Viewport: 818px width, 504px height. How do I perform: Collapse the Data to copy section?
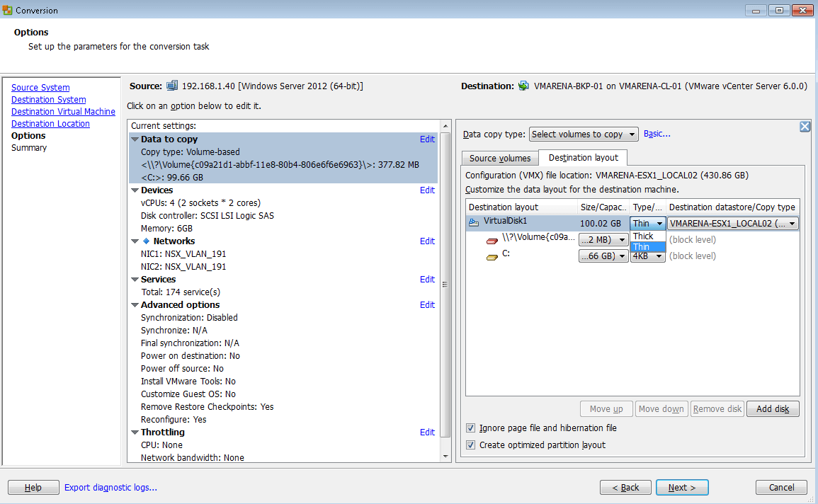point(135,139)
